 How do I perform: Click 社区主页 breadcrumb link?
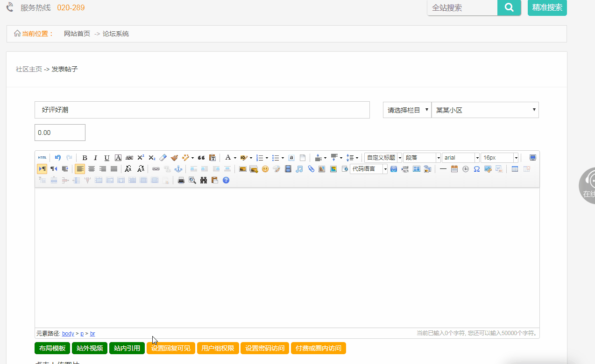coord(29,69)
